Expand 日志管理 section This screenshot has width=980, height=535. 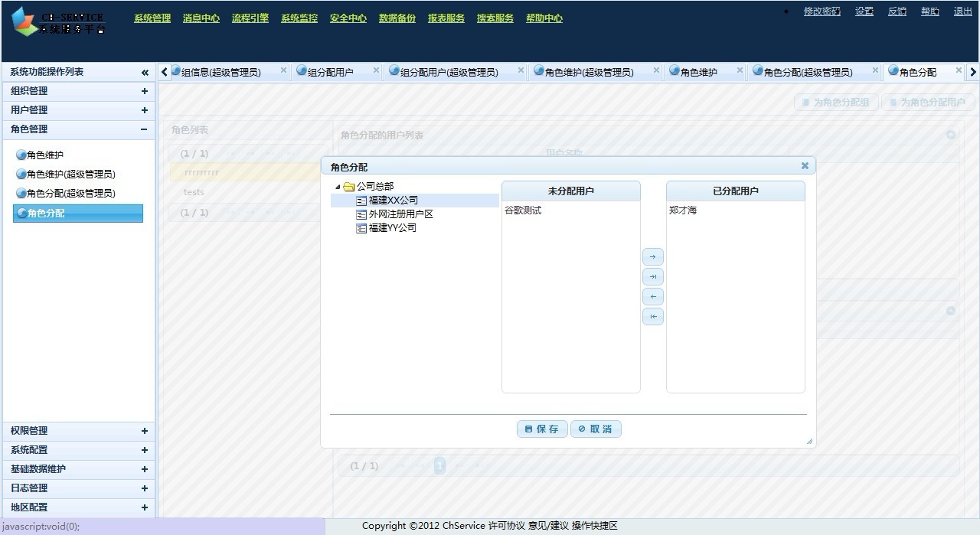pyautogui.click(x=144, y=488)
